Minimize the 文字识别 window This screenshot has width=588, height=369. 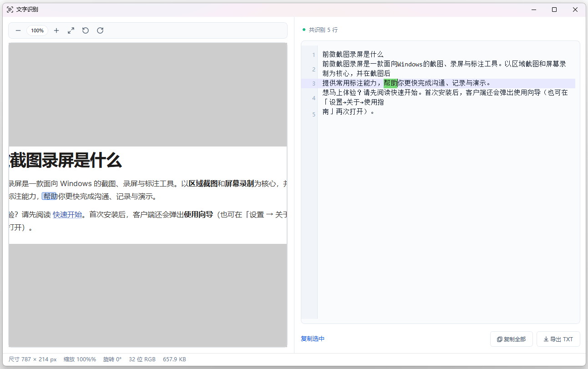tap(533, 10)
